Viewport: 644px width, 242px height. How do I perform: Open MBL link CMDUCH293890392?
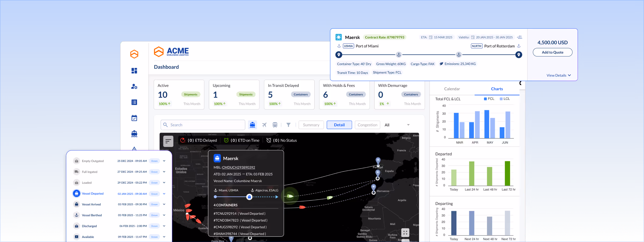(x=239, y=167)
